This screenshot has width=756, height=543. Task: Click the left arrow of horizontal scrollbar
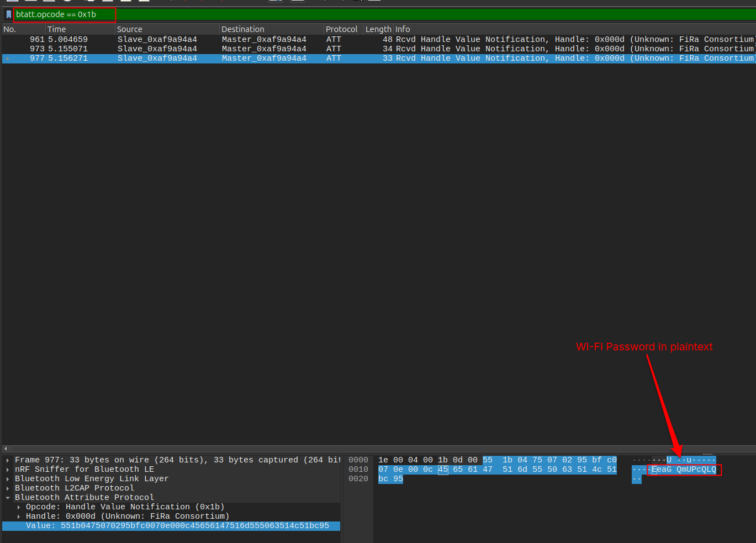[6, 449]
